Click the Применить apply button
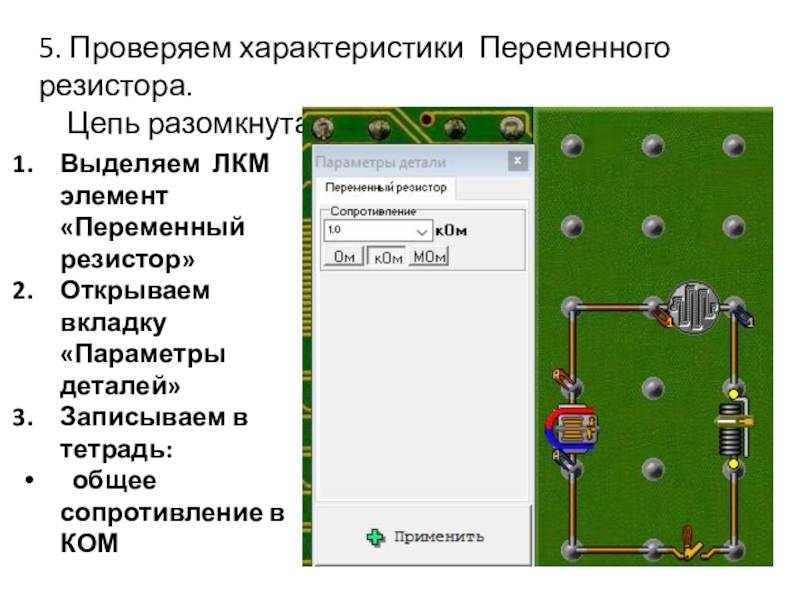The width and height of the screenshot is (800, 600). coord(423,536)
